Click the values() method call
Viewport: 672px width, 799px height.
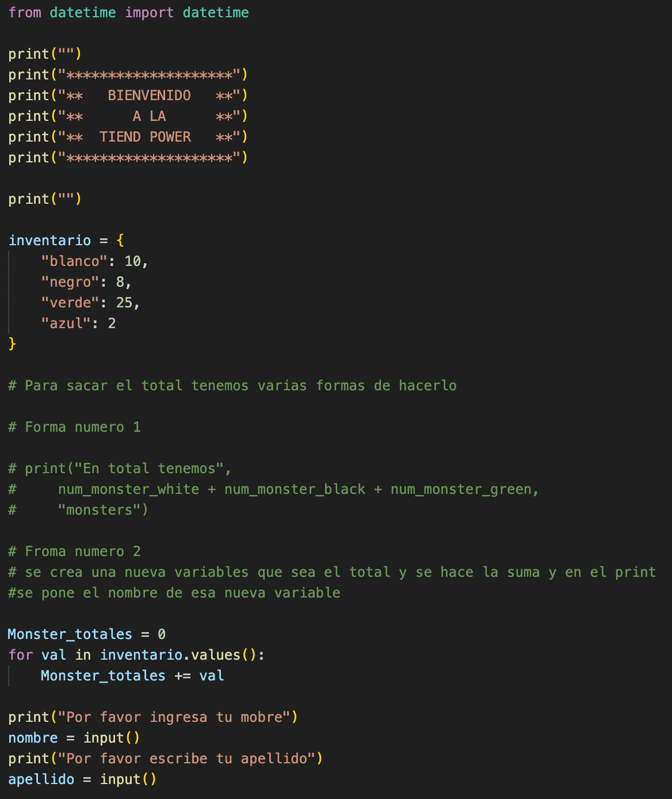[x=224, y=655]
